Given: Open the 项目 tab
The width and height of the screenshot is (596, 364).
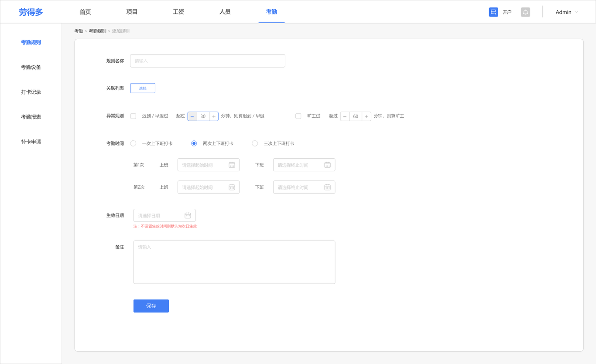Looking at the screenshot, I should [132, 12].
